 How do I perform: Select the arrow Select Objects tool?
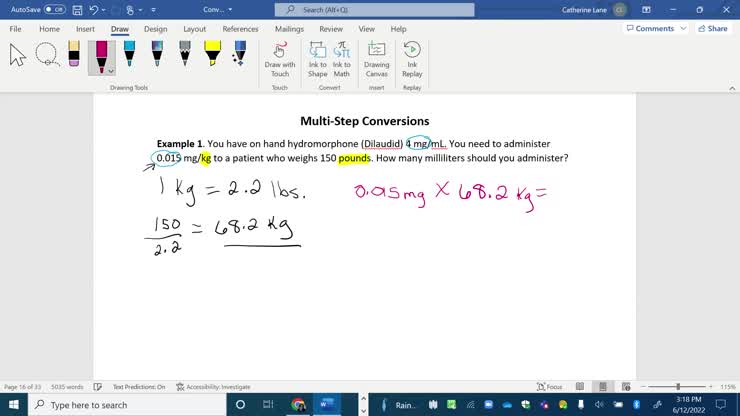[18, 56]
